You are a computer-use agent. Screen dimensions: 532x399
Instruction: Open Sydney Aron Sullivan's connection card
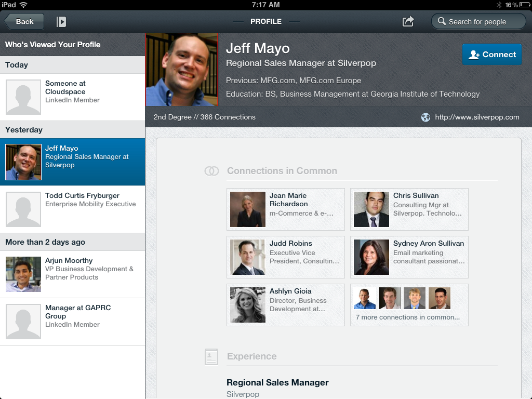(409, 257)
